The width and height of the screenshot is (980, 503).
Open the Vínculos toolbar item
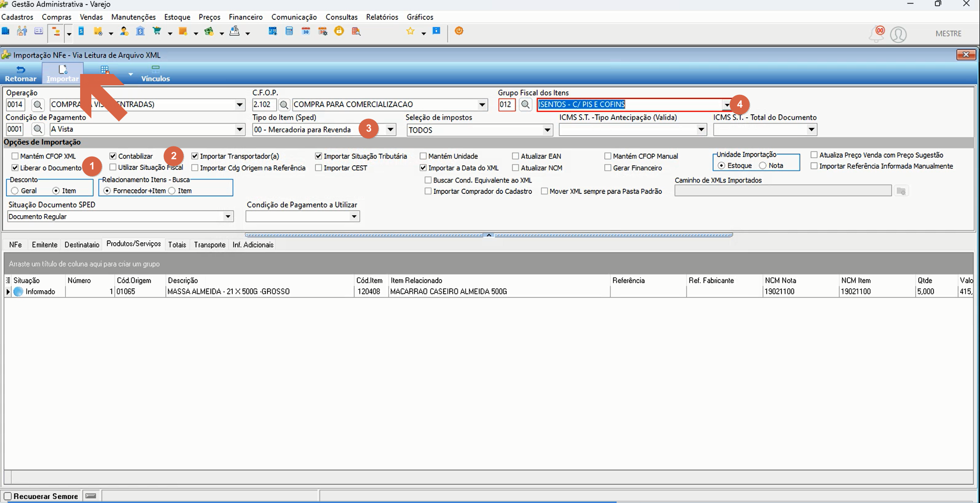tap(155, 73)
